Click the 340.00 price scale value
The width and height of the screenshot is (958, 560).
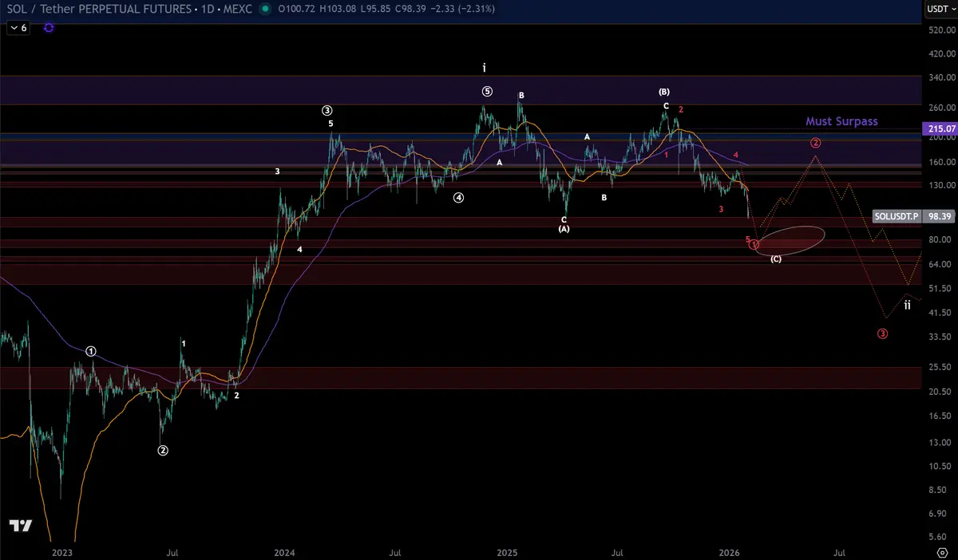[x=940, y=78]
